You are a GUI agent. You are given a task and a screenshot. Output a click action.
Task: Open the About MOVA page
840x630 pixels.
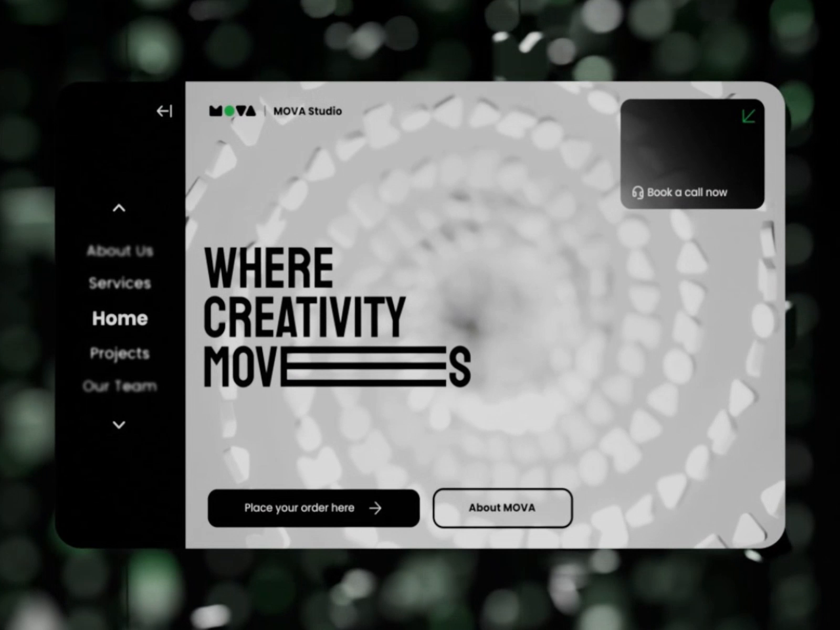[x=502, y=508]
